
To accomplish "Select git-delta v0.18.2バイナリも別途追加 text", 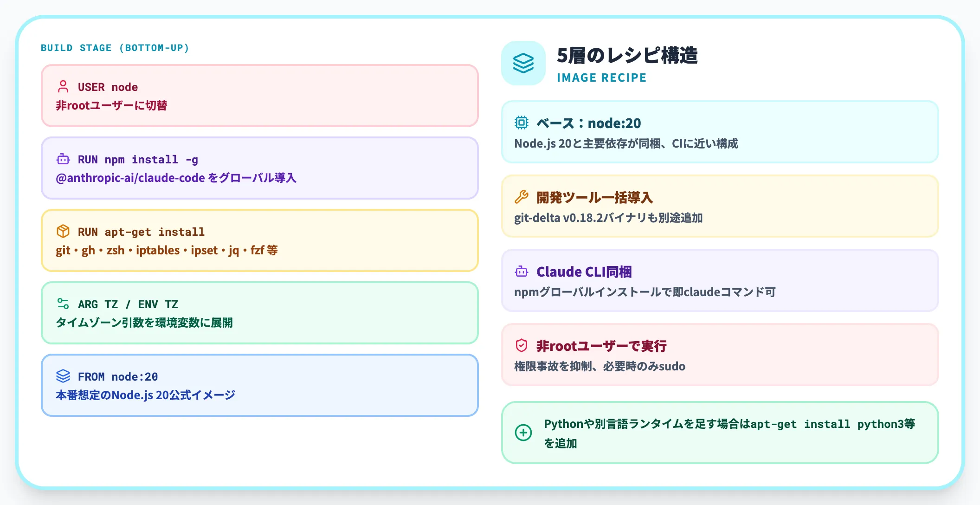I will click(x=608, y=218).
